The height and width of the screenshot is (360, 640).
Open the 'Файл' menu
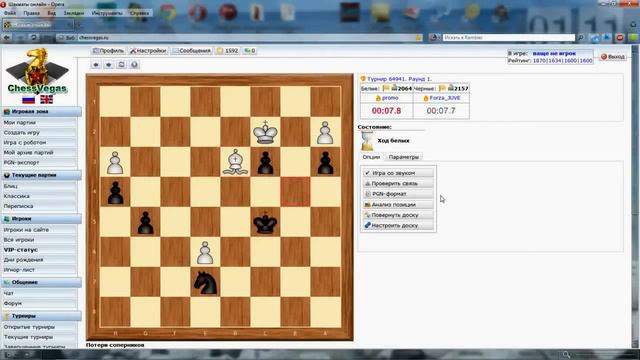tap(10, 13)
